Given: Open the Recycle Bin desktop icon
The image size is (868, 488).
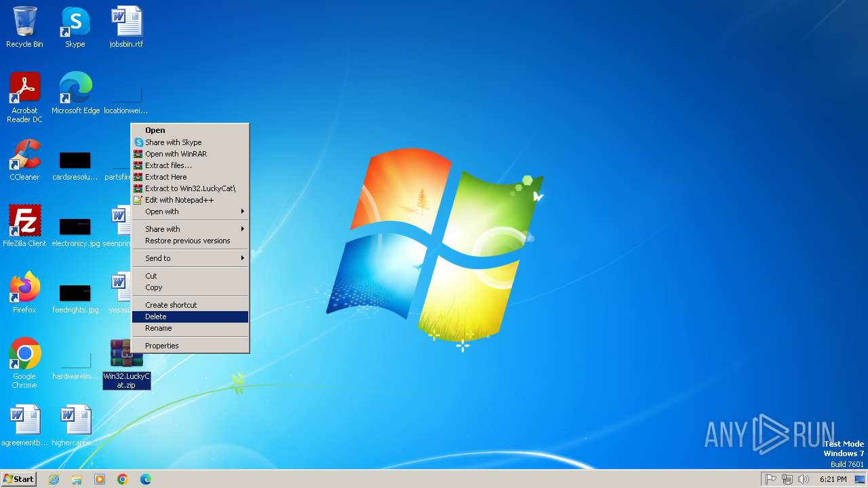Looking at the screenshot, I should pyautogui.click(x=24, y=27).
